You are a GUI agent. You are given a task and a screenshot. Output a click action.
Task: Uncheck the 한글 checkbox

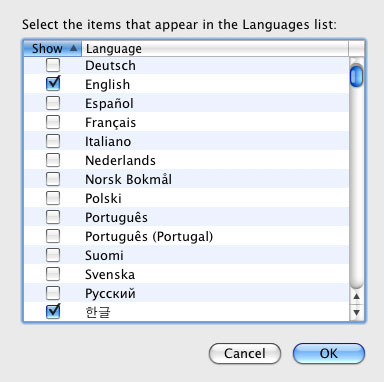click(x=53, y=312)
